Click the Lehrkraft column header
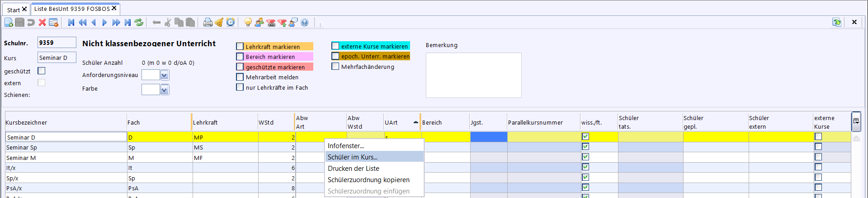868x198 pixels. [x=225, y=122]
